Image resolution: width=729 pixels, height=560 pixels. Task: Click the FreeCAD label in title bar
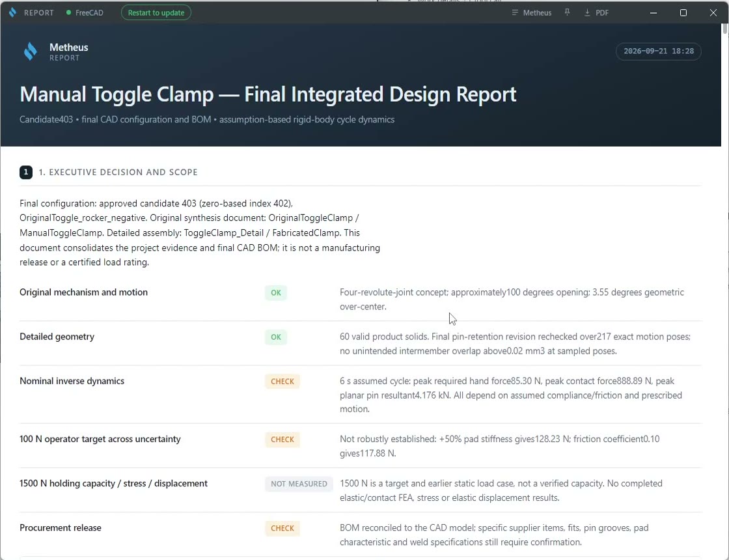coord(89,12)
